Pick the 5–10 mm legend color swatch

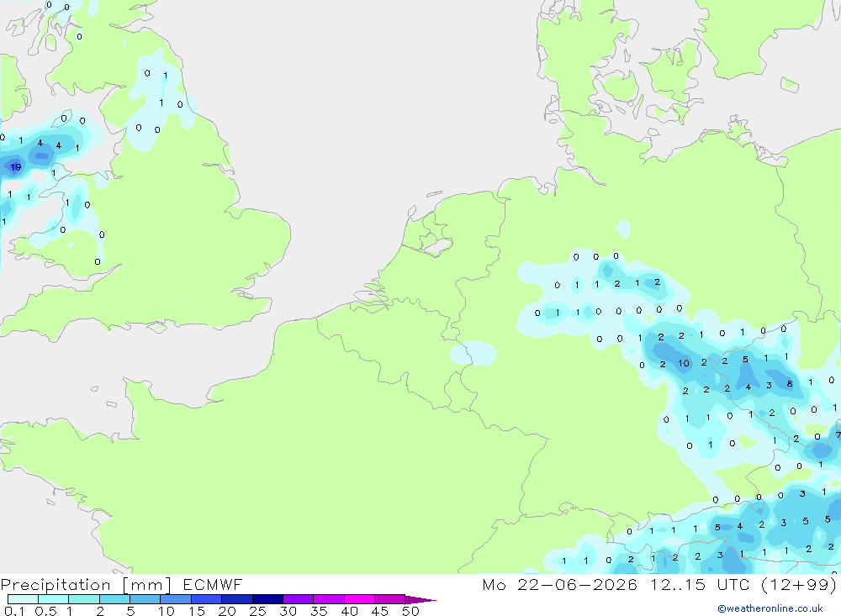coord(145,599)
